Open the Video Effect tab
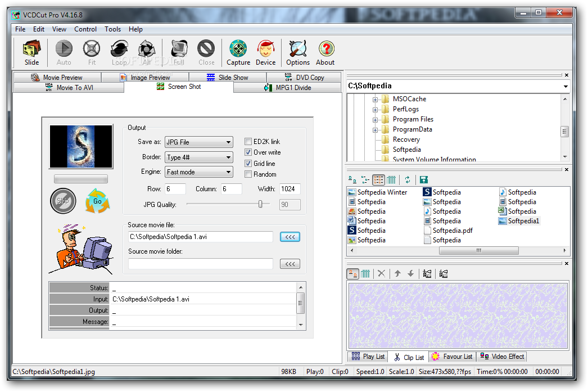 pos(502,357)
